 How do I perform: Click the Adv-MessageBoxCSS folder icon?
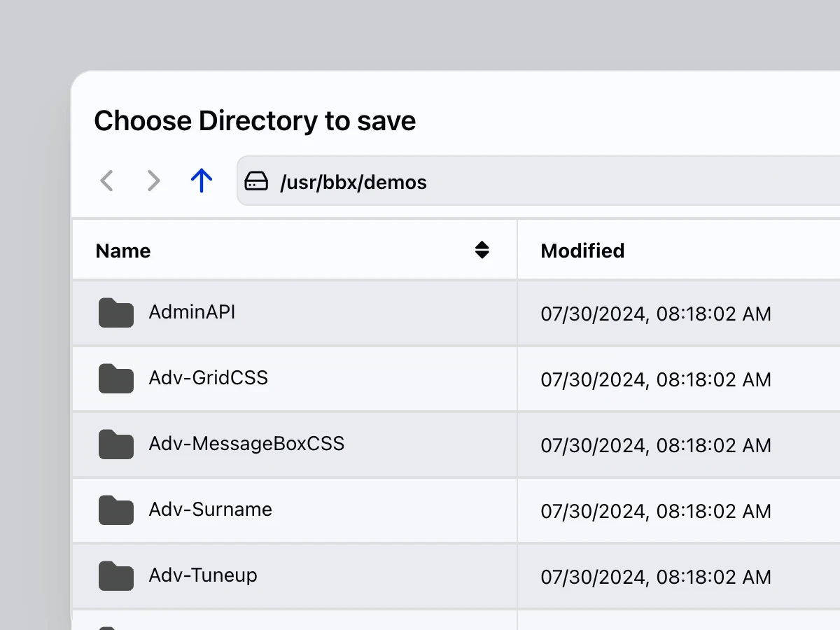click(x=115, y=444)
